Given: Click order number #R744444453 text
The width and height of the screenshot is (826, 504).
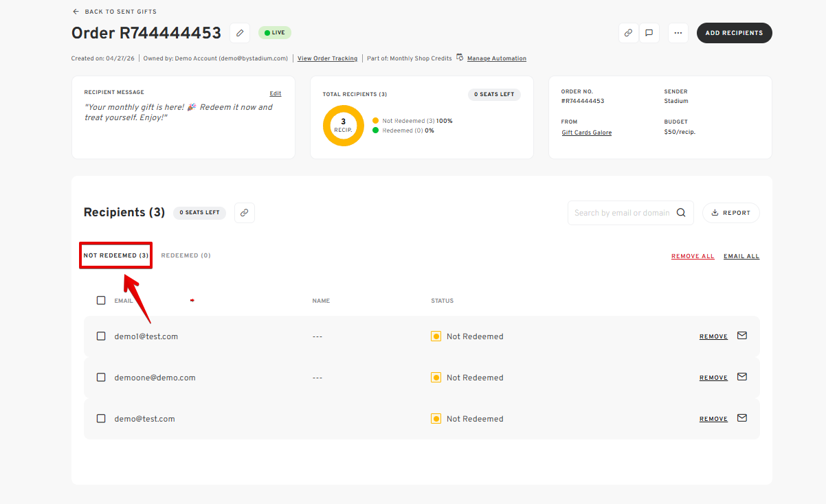Looking at the screenshot, I should tap(583, 101).
